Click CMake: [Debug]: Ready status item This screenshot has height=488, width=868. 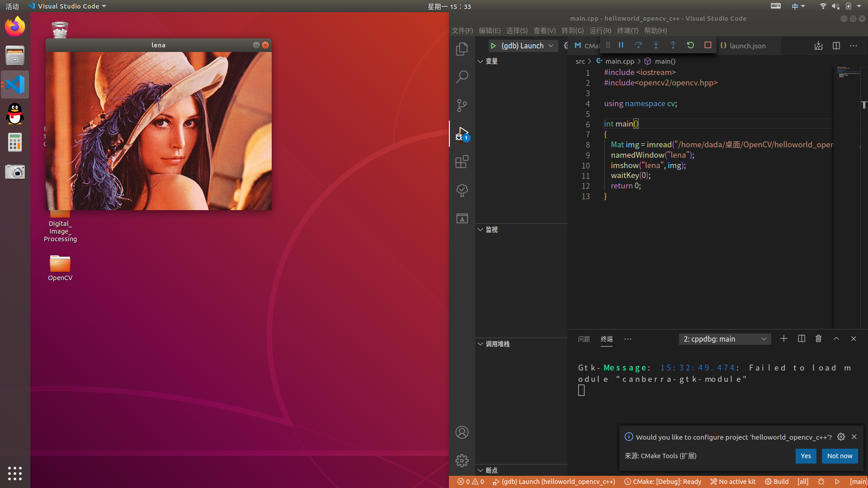(662, 482)
